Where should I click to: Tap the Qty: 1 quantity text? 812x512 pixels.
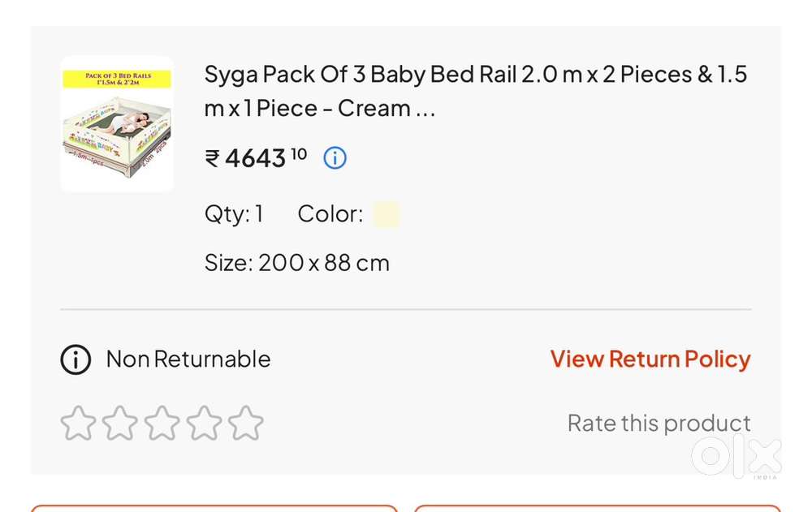click(234, 214)
